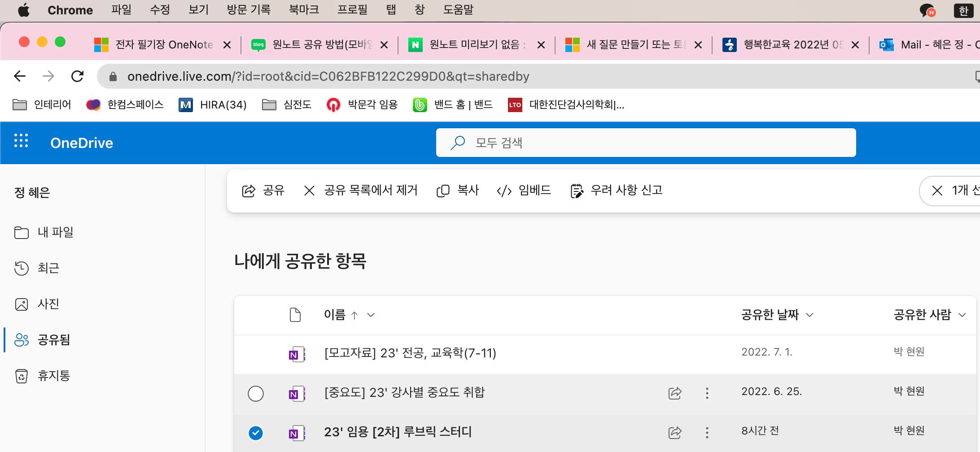The image size is (980, 452).
Task: Open the 방문 기록 menu
Action: 249,10
